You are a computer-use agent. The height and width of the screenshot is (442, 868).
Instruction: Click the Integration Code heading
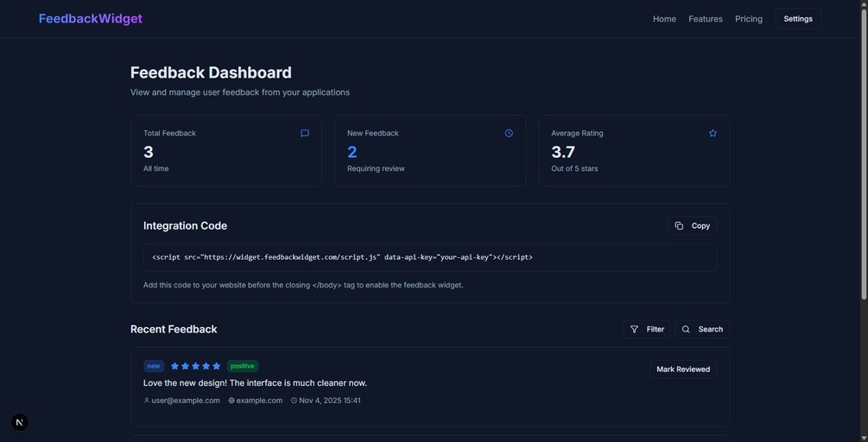coord(185,225)
